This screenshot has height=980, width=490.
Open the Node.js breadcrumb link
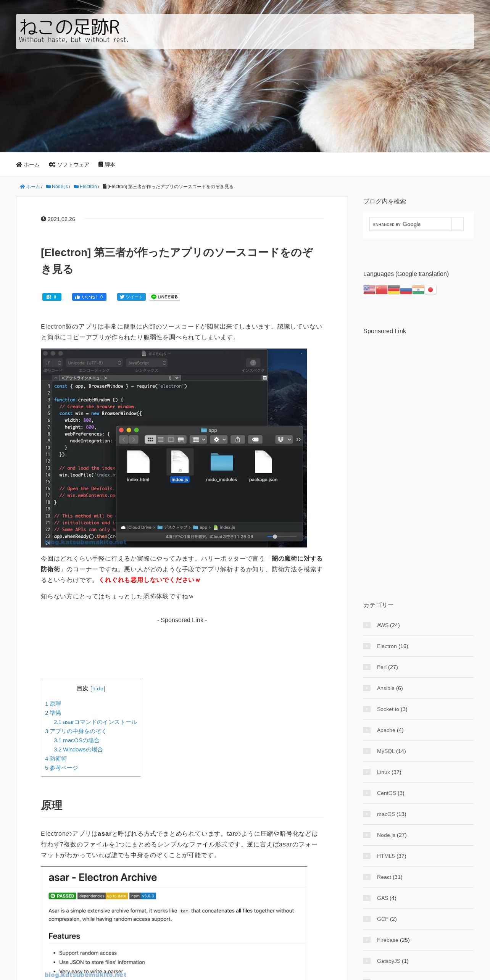[x=57, y=187]
